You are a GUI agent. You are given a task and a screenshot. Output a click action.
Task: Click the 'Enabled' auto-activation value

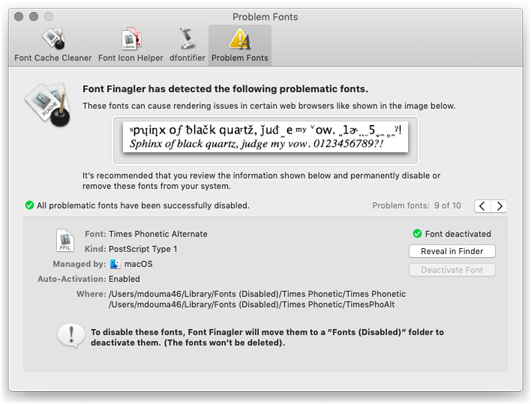pos(124,279)
